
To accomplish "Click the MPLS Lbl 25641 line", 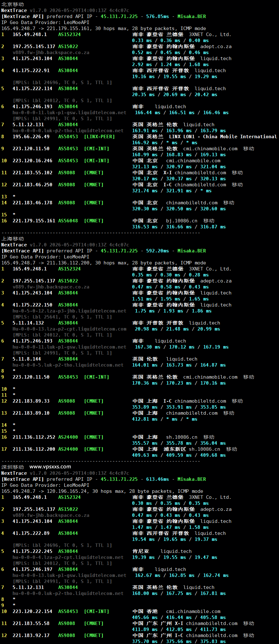I will pos(62,317).
